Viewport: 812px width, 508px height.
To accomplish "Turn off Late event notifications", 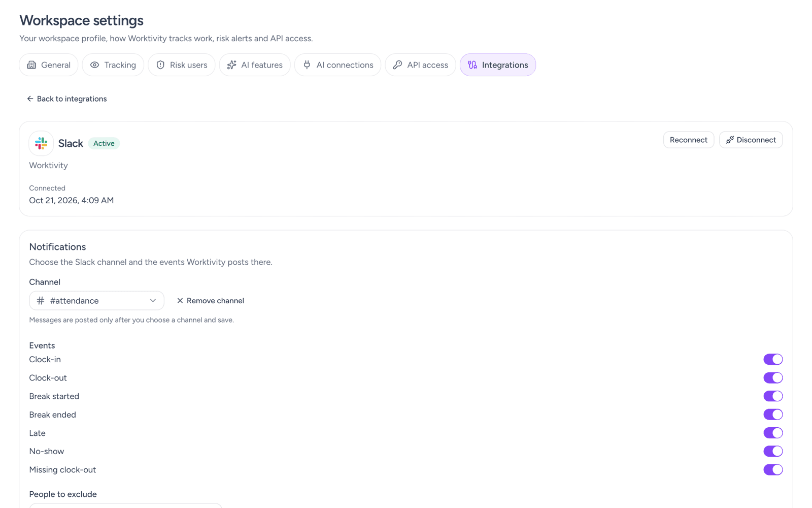I will tap(773, 433).
